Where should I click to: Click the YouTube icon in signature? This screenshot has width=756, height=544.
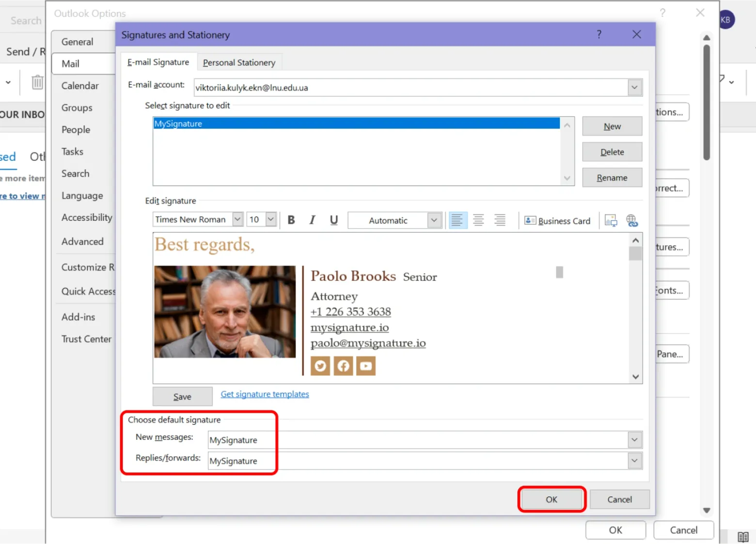pyautogui.click(x=366, y=366)
